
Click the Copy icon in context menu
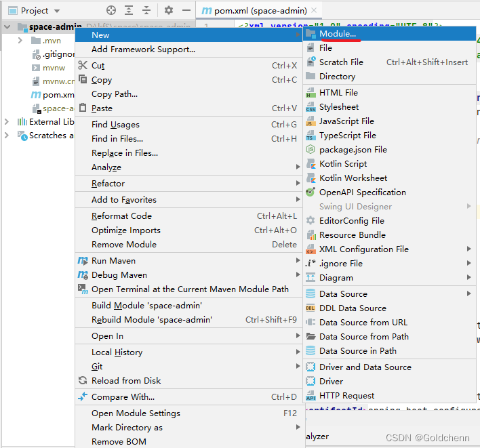tap(83, 79)
